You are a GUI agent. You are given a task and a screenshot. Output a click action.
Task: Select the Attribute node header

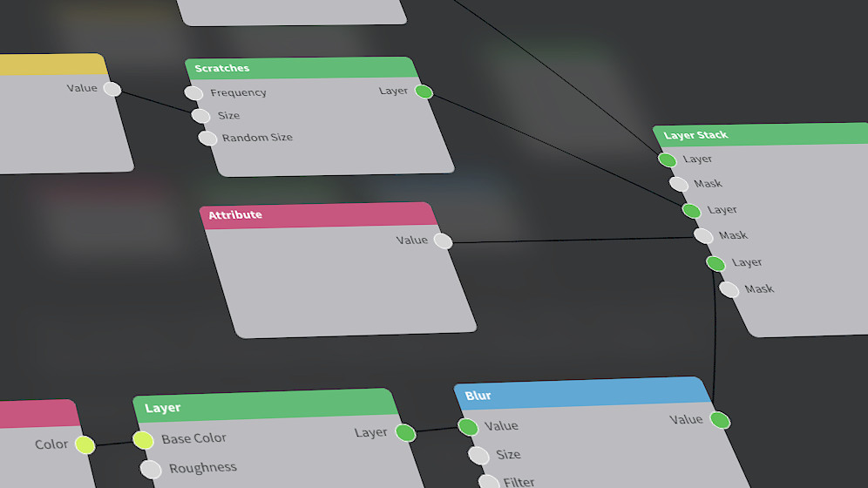(319, 214)
